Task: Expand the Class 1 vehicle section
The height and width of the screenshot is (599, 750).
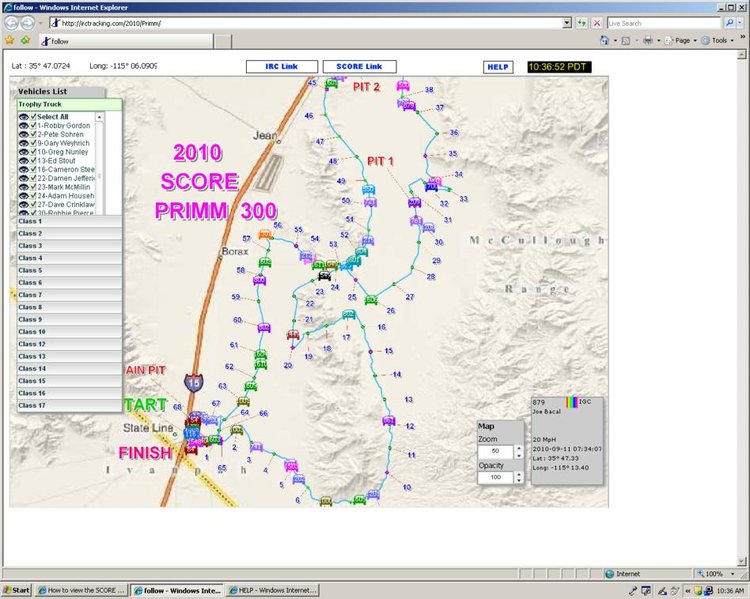Action: (69, 222)
